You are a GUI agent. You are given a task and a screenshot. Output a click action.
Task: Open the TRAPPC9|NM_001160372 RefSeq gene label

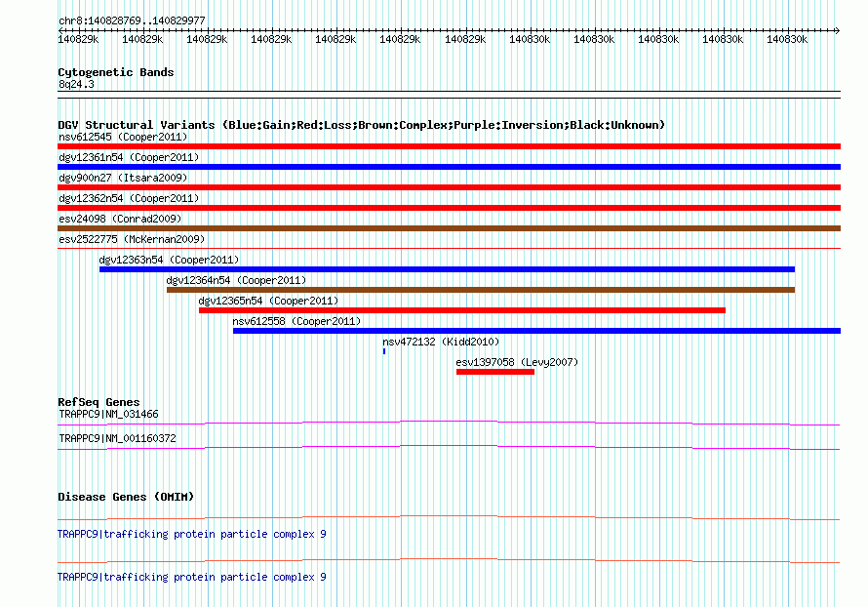click(x=117, y=438)
